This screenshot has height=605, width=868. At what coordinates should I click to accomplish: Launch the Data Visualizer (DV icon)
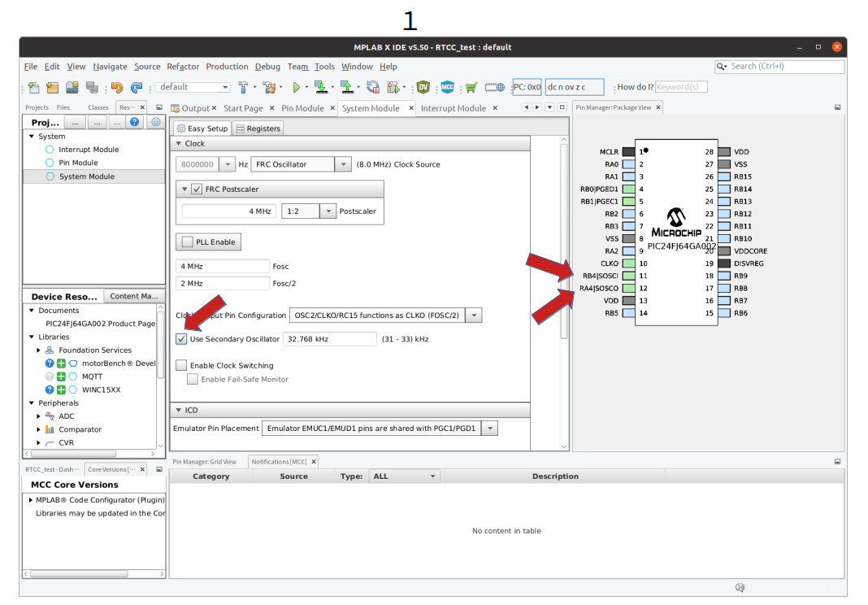pos(423,87)
